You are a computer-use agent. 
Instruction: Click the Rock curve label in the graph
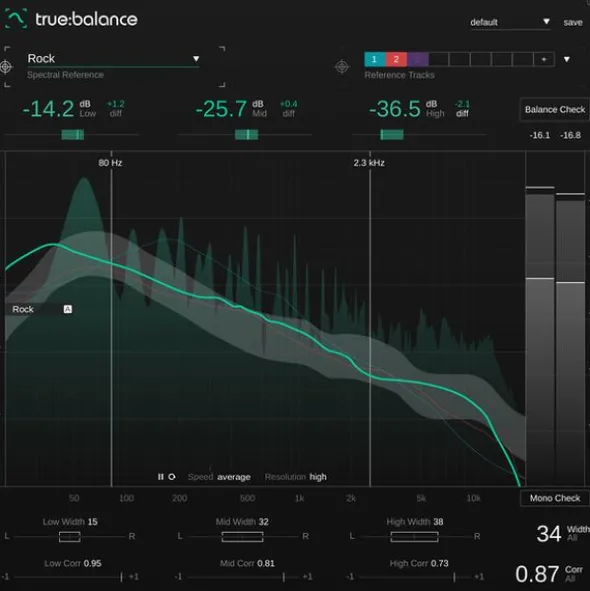(23, 309)
